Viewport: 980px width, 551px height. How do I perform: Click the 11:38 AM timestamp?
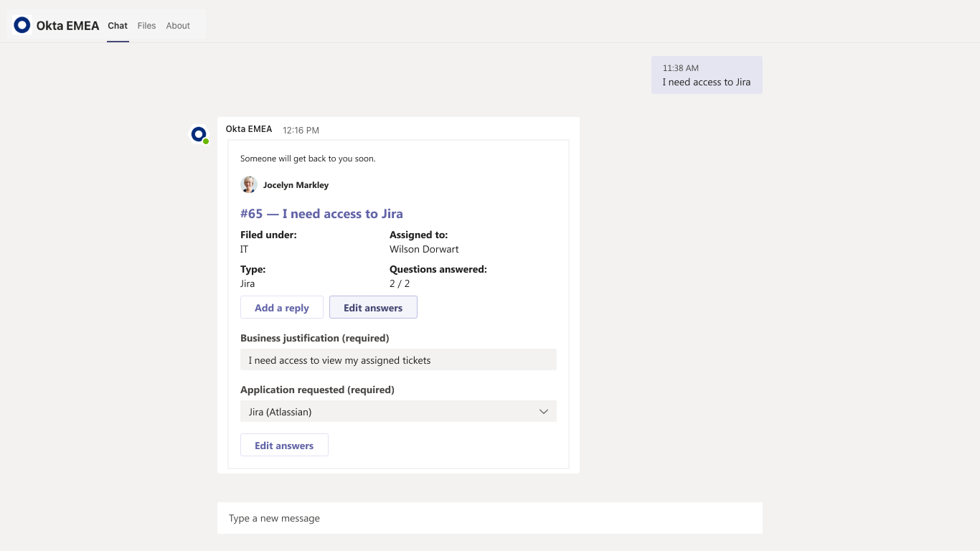(680, 68)
